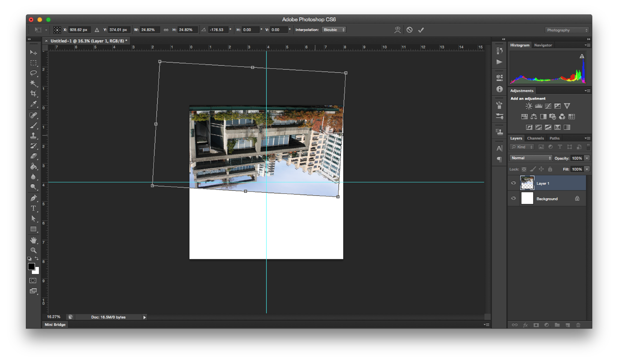Image resolution: width=618 pixels, height=364 pixels.
Task: Cancel the transform in options bar
Action: 409,30
